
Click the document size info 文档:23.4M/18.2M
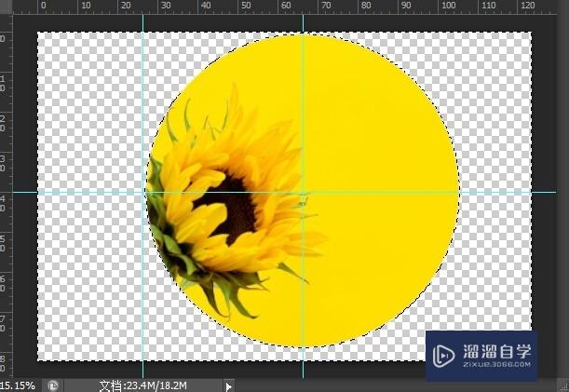[x=143, y=385]
